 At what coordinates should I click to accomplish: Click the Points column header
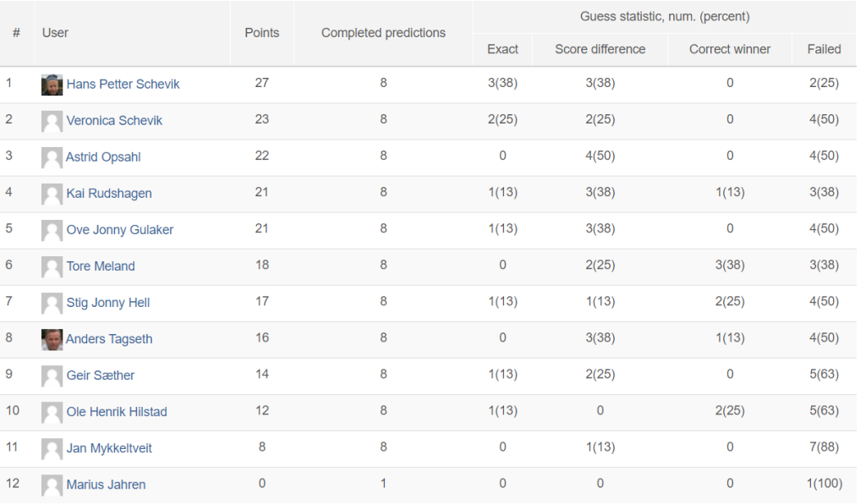pyautogui.click(x=262, y=33)
